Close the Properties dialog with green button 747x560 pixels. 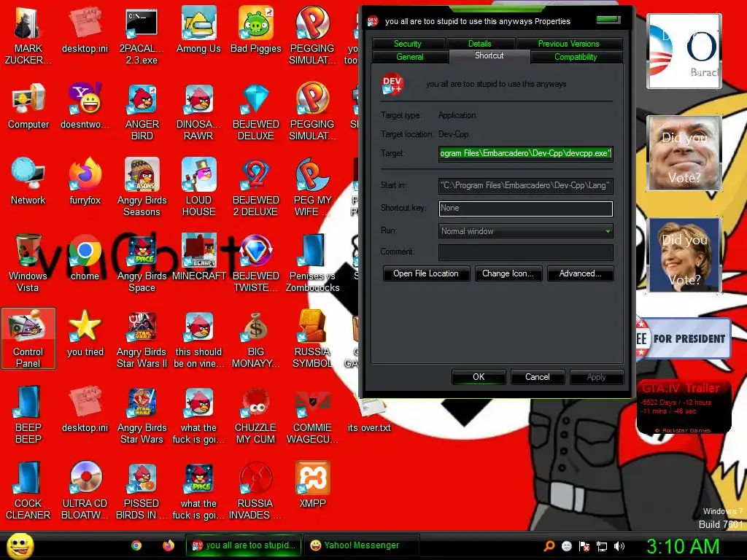point(608,20)
